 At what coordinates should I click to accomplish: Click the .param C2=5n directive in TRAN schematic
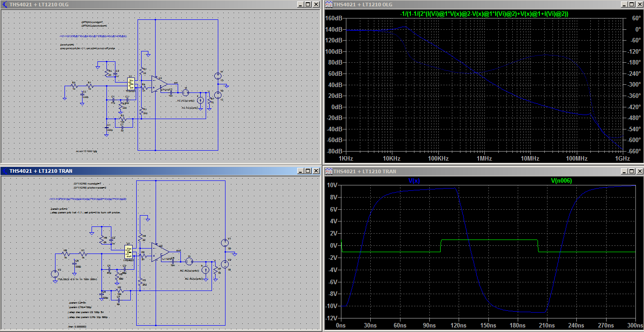pos(77,303)
